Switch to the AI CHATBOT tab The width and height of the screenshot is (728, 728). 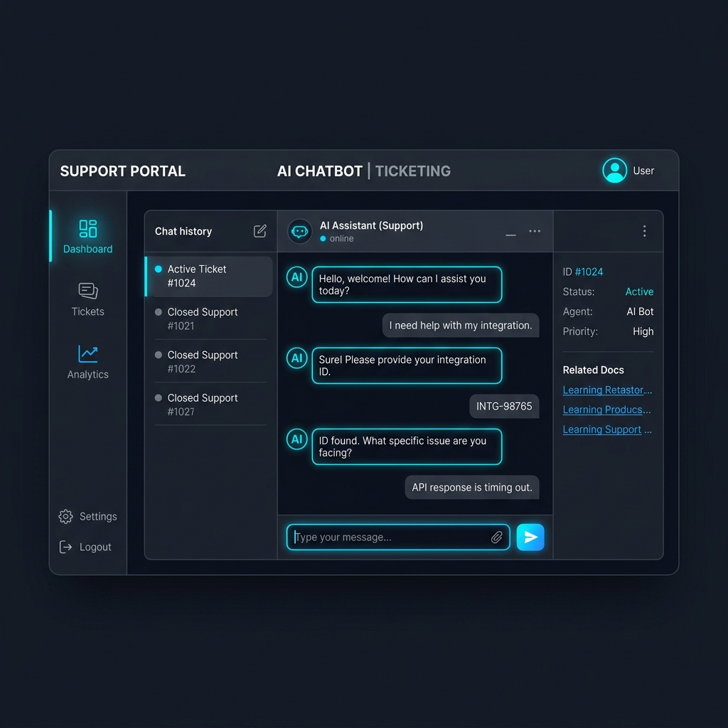(x=319, y=171)
